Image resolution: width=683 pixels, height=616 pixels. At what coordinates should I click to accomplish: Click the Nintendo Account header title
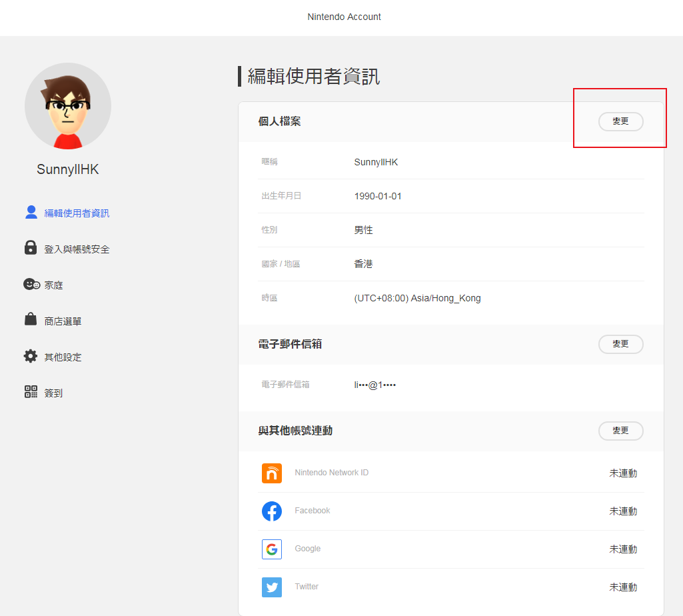coord(344,17)
